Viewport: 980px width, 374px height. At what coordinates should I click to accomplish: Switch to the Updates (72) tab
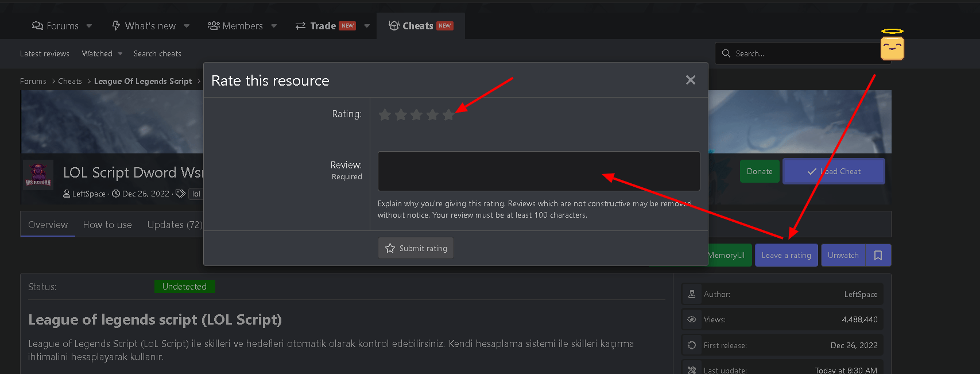coord(175,225)
